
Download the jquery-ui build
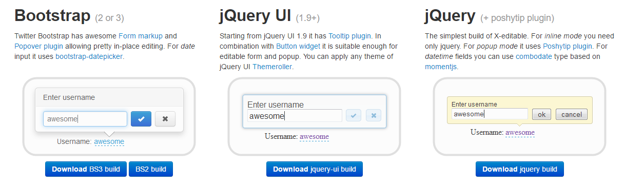coord(315,169)
